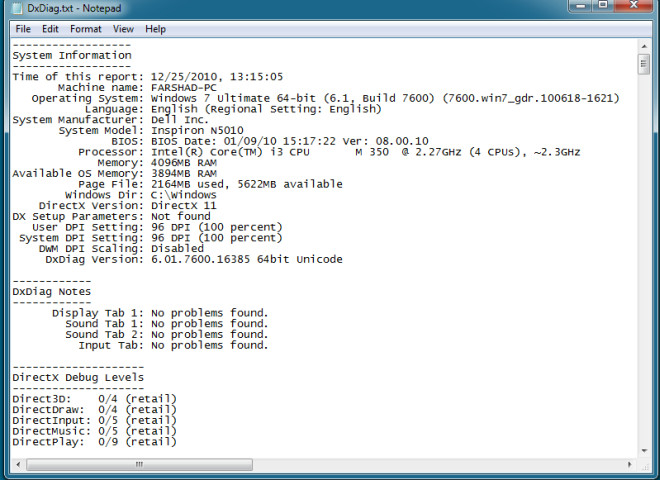This screenshot has height=480, width=660.
Task: Click 'Sound Tab 2: No problems found.' line
Action: tap(167, 334)
